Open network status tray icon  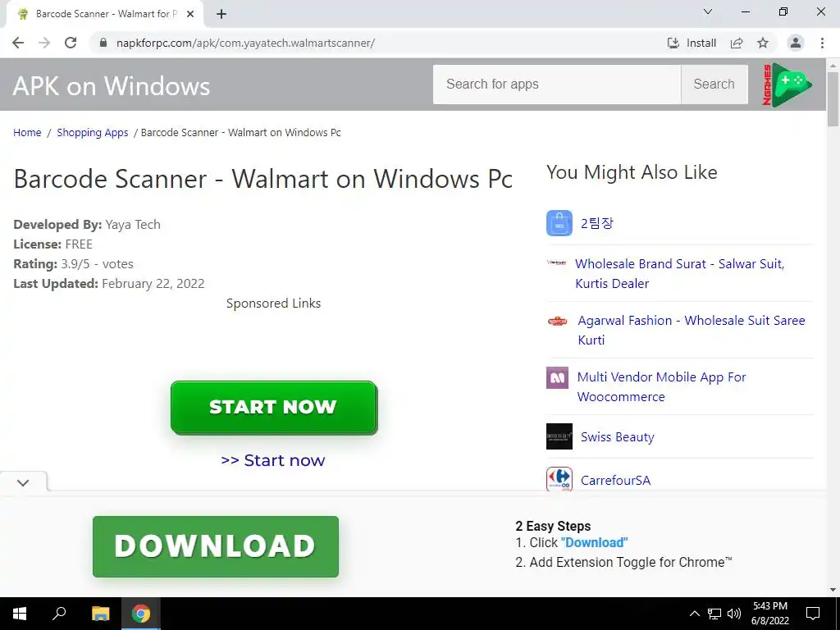click(714, 614)
